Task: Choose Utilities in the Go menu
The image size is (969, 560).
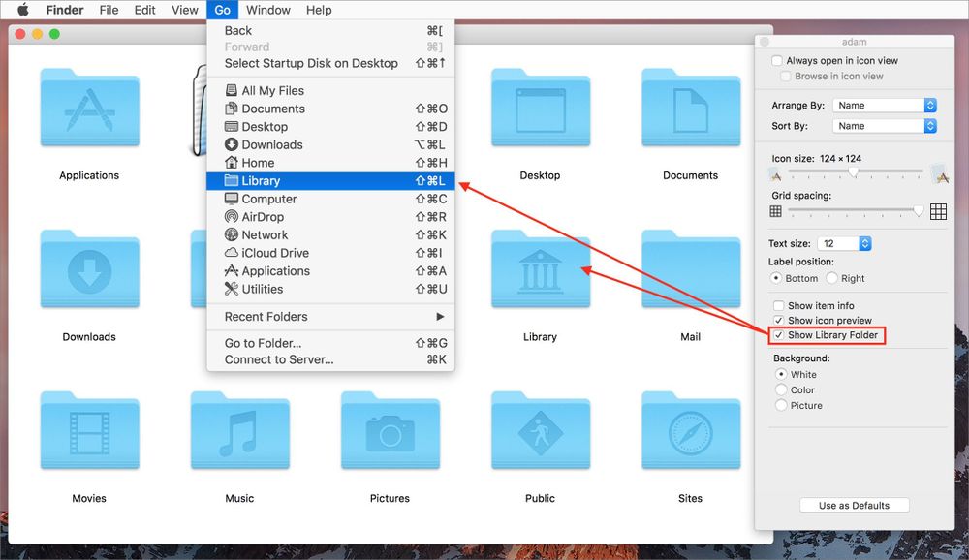Action: click(x=330, y=289)
